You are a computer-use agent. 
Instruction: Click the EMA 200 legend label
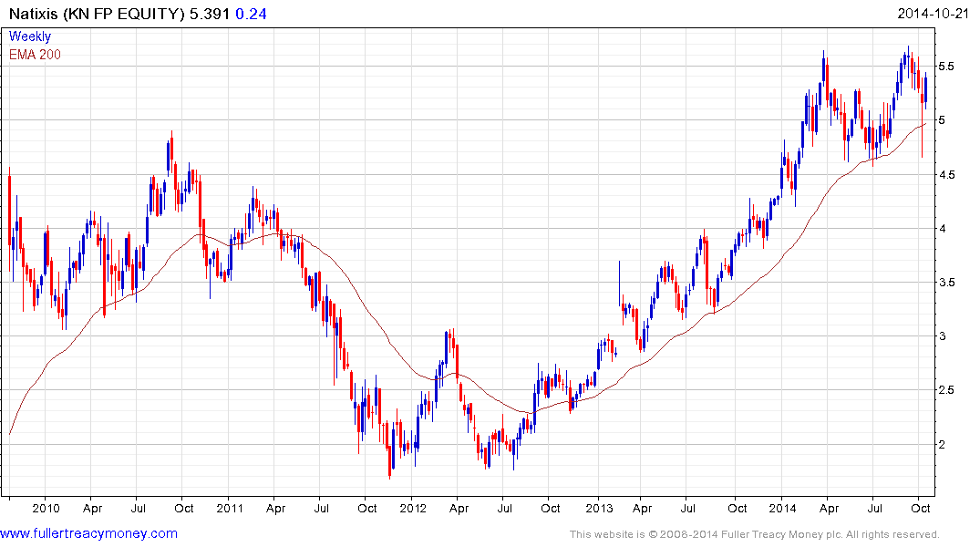35,55
